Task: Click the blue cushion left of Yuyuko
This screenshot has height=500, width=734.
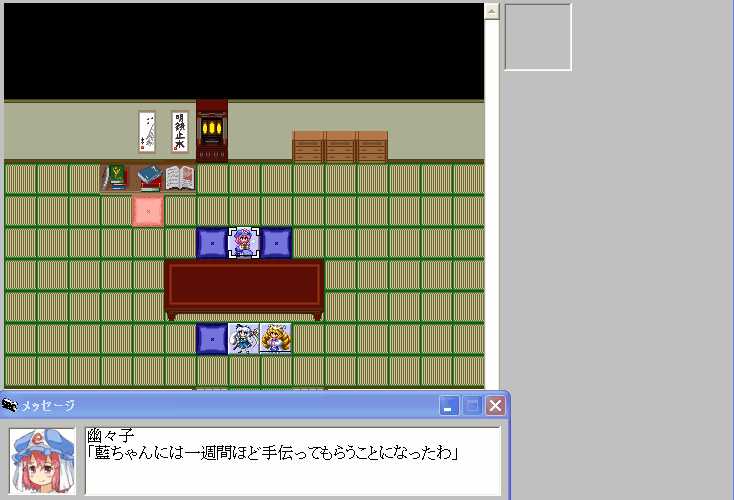Action: pyautogui.click(x=212, y=243)
